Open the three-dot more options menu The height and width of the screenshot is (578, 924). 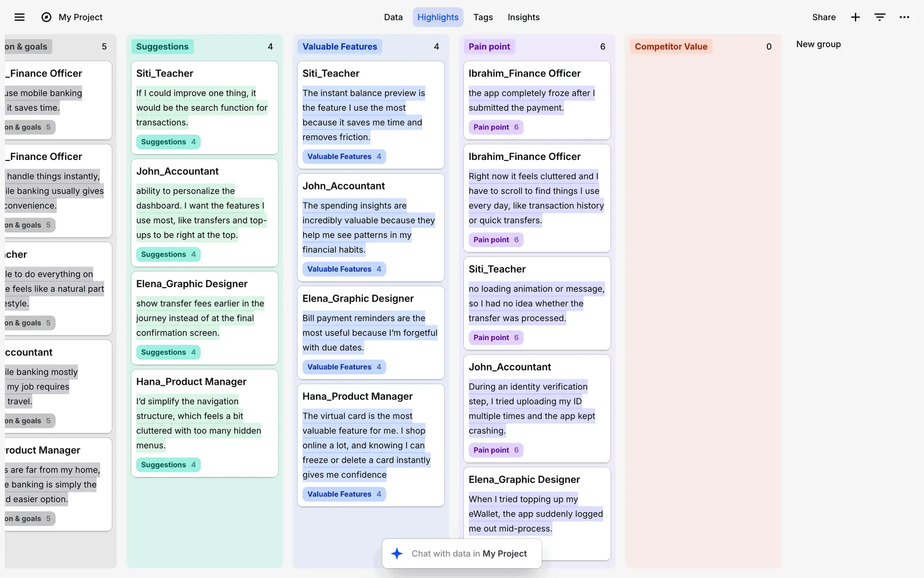pyautogui.click(x=904, y=17)
